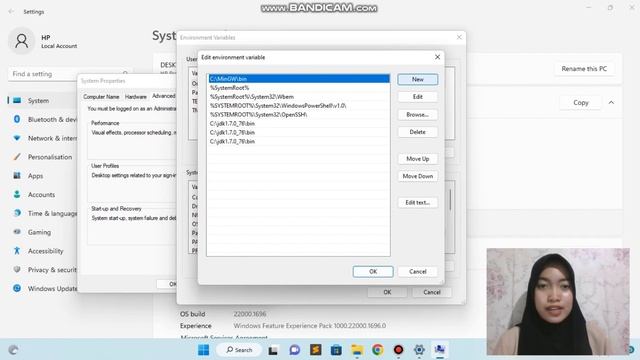This screenshot has width=640, height=360.
Task: Open Microsoft Store from the taskbar
Action: (x=336, y=350)
